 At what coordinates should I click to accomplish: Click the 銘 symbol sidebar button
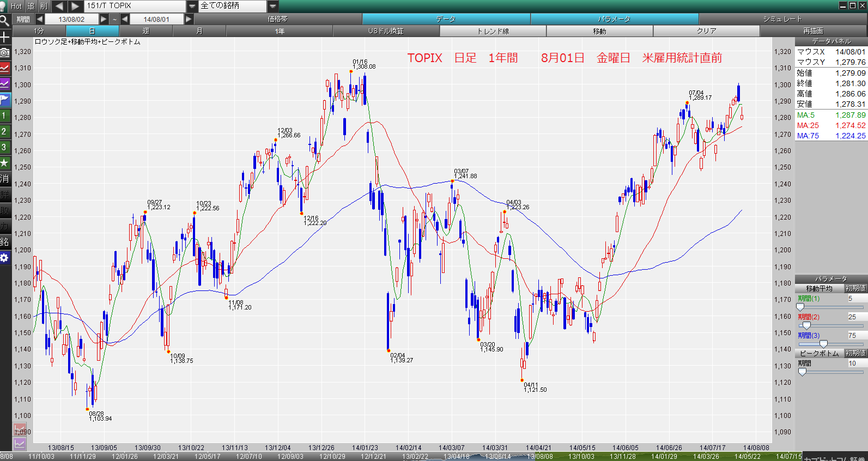(5, 242)
